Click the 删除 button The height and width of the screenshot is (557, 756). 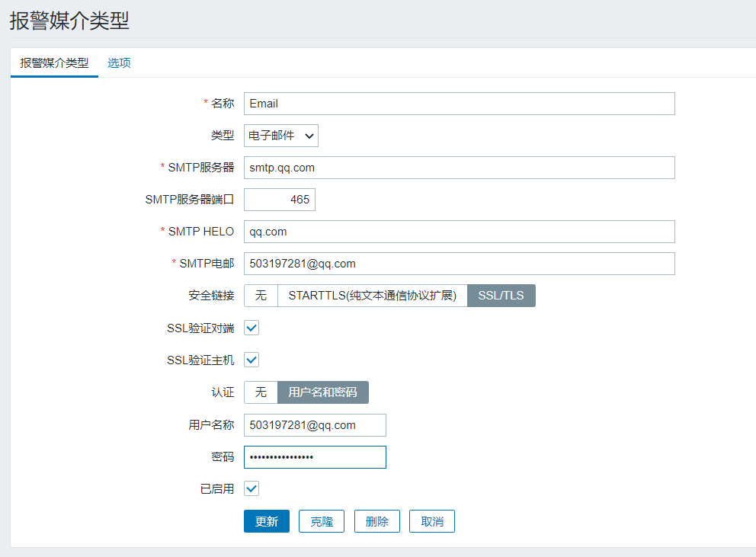click(377, 521)
